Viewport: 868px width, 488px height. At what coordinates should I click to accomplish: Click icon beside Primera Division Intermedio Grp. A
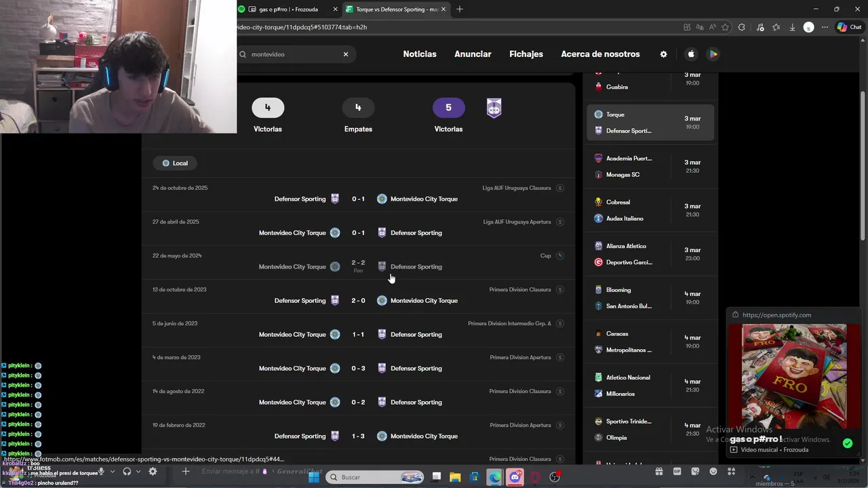click(x=559, y=323)
